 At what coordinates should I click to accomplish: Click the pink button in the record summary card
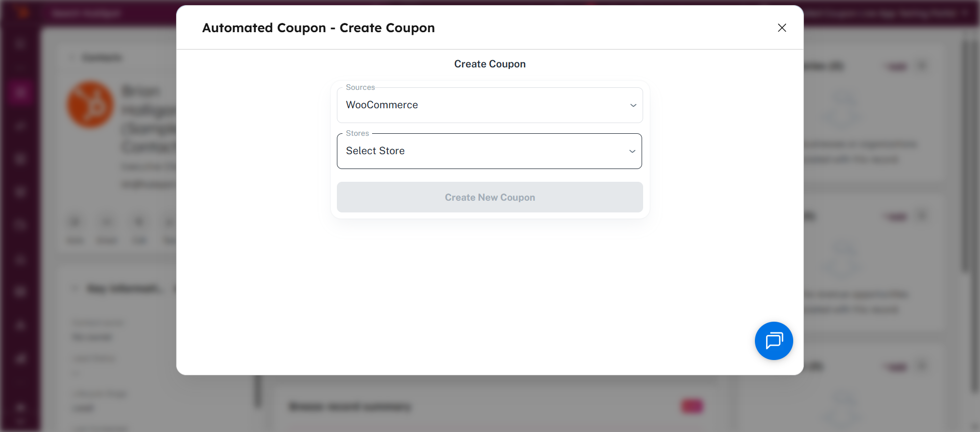point(692,406)
